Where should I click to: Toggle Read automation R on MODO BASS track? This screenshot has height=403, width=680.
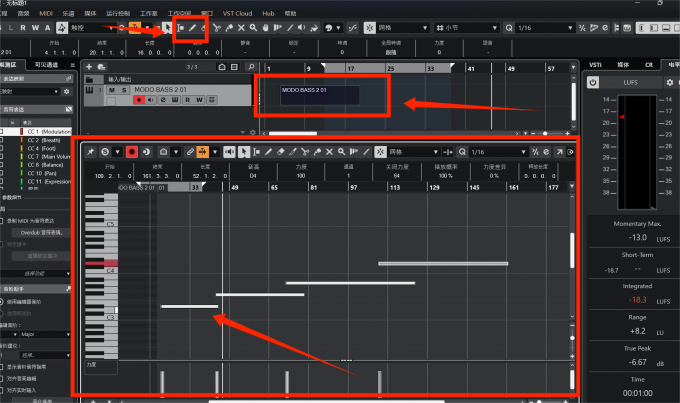point(187,100)
